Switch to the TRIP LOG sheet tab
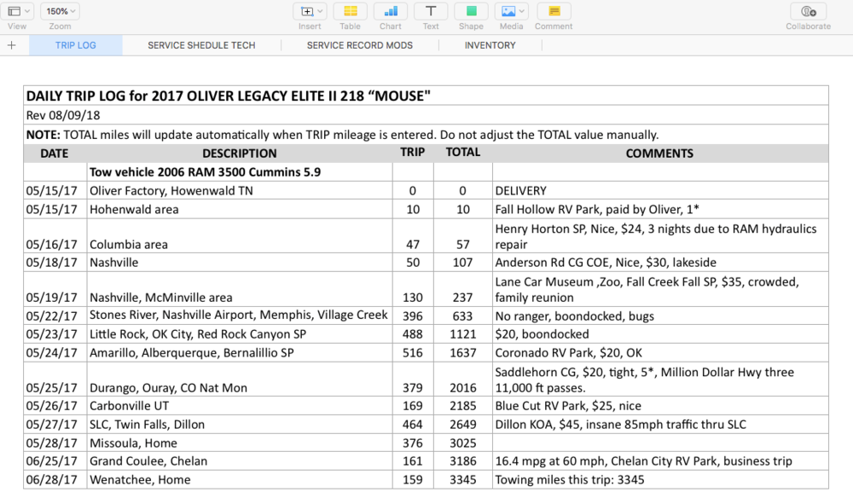 (76, 45)
